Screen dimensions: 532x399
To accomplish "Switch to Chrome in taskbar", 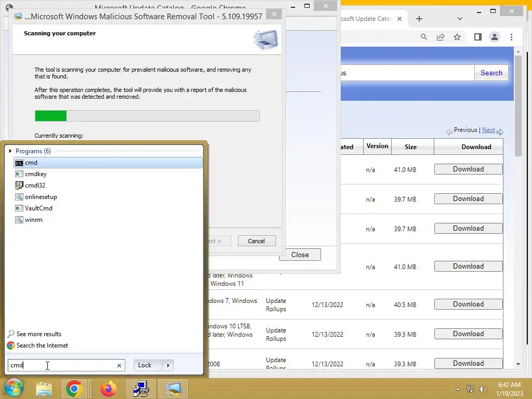I will point(74,389).
